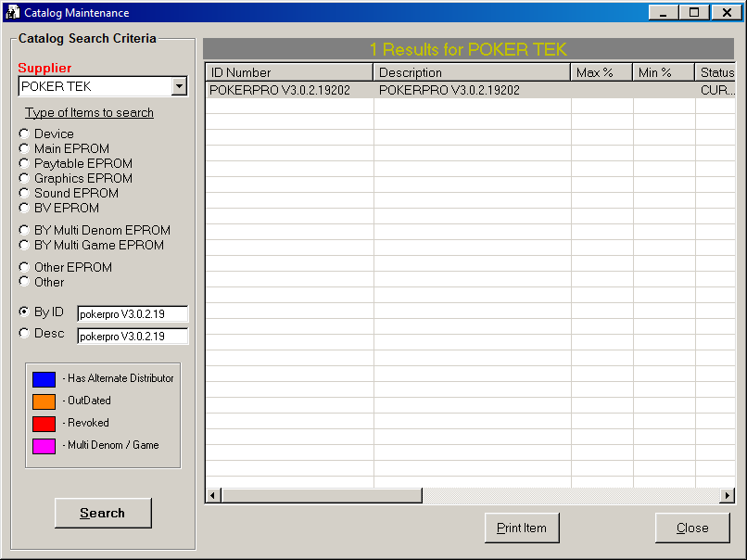747x560 pixels.
Task: Select BY Multi Denom EPROM option
Action: (24, 230)
